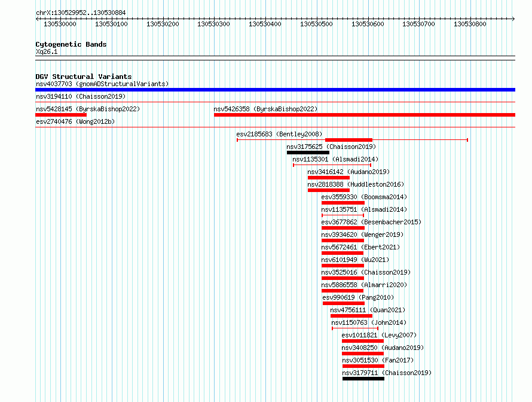The image size is (532, 402).
Task: Open nsv3194110 (Chaisson2019) label
Action: coord(81,96)
